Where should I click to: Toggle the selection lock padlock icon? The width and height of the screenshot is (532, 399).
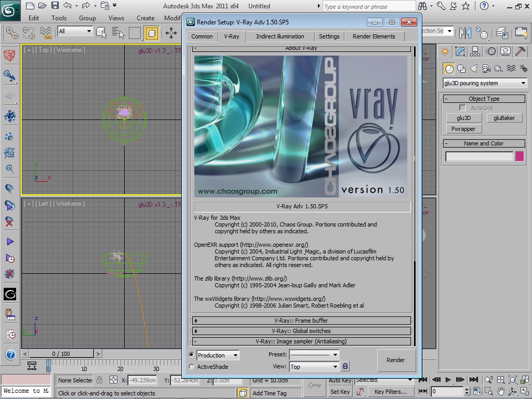99,380
